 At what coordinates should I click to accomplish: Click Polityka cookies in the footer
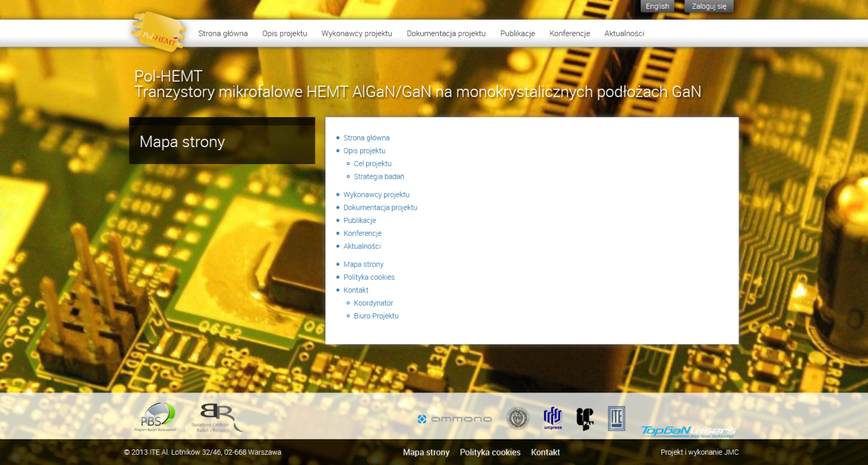pyautogui.click(x=490, y=452)
